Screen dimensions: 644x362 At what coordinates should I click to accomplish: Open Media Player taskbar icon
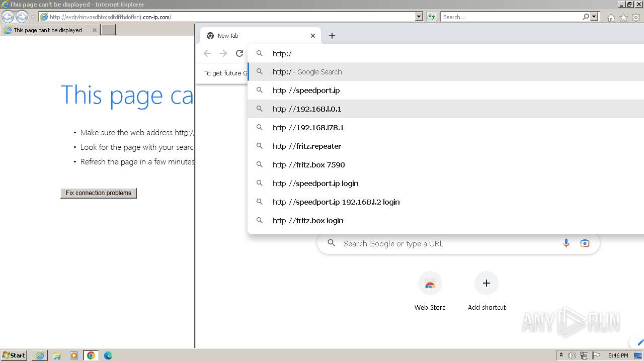coord(74,355)
